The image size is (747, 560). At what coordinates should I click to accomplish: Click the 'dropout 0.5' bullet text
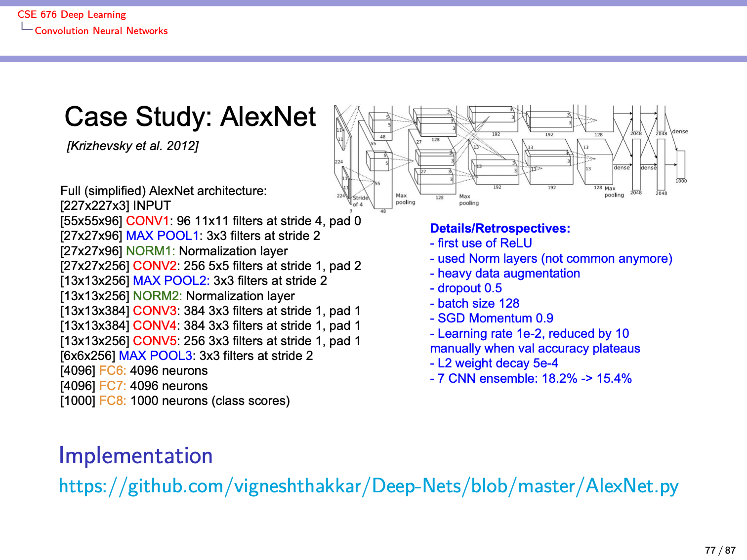[x=466, y=288]
